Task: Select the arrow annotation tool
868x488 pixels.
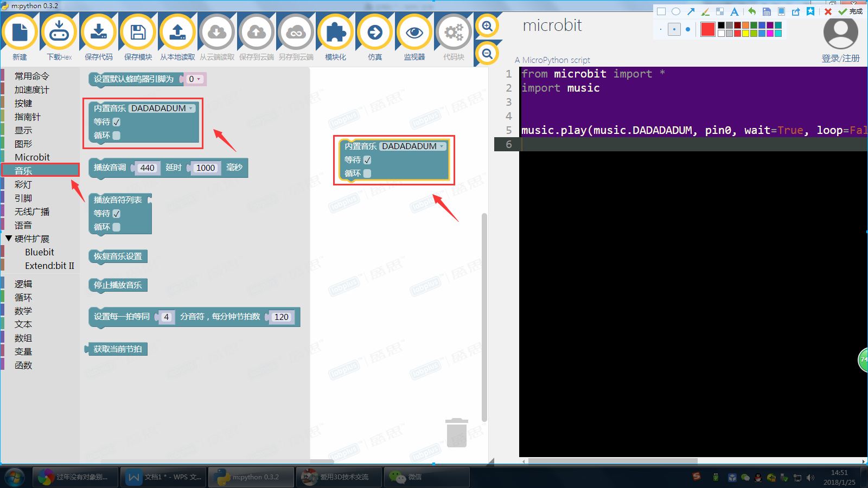Action: click(691, 11)
